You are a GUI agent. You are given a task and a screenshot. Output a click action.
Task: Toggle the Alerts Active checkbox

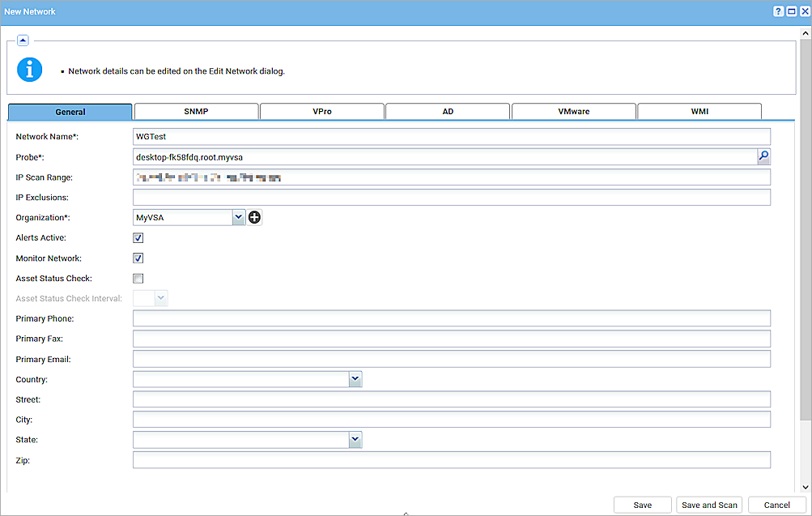[x=138, y=237]
